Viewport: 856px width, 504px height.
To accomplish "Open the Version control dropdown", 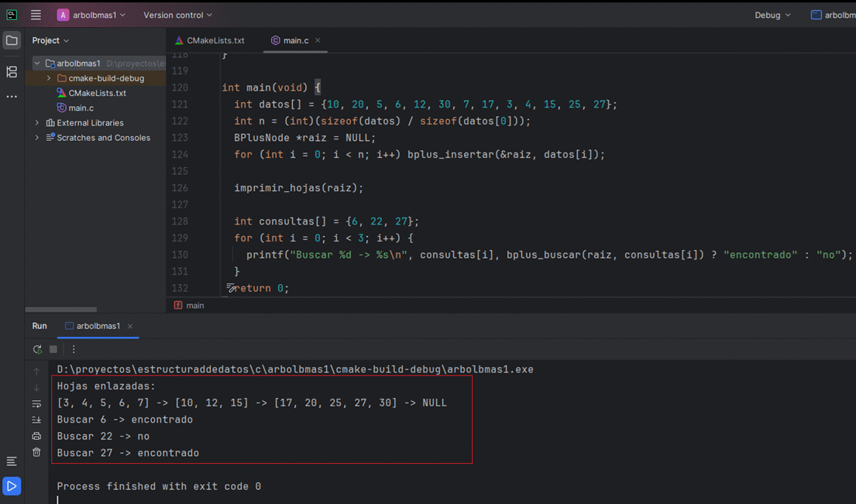I will tap(177, 15).
